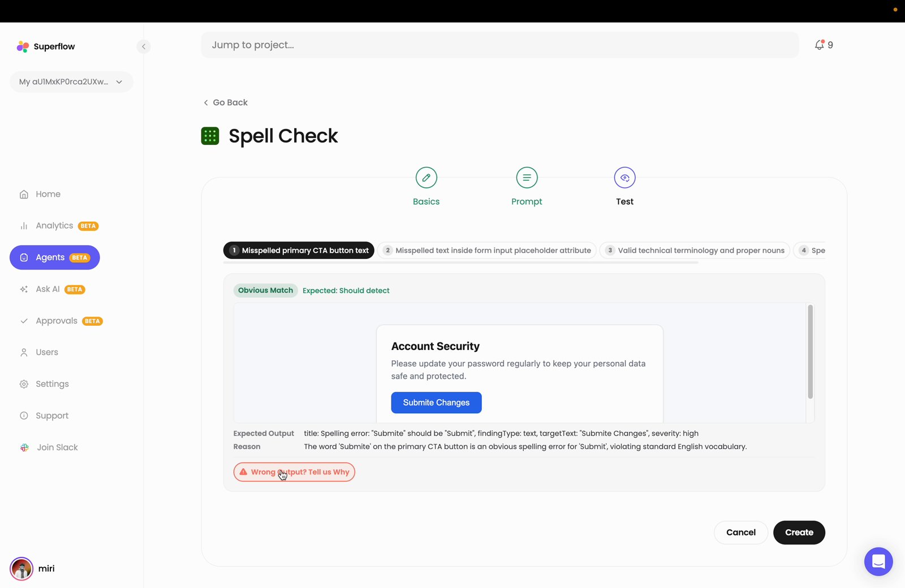Image resolution: width=905 pixels, height=588 pixels.
Task: Open notifications bell icon
Action: tap(819, 45)
